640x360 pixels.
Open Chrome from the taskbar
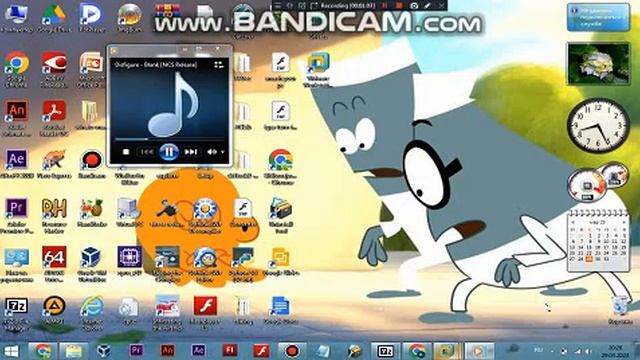coord(42,351)
